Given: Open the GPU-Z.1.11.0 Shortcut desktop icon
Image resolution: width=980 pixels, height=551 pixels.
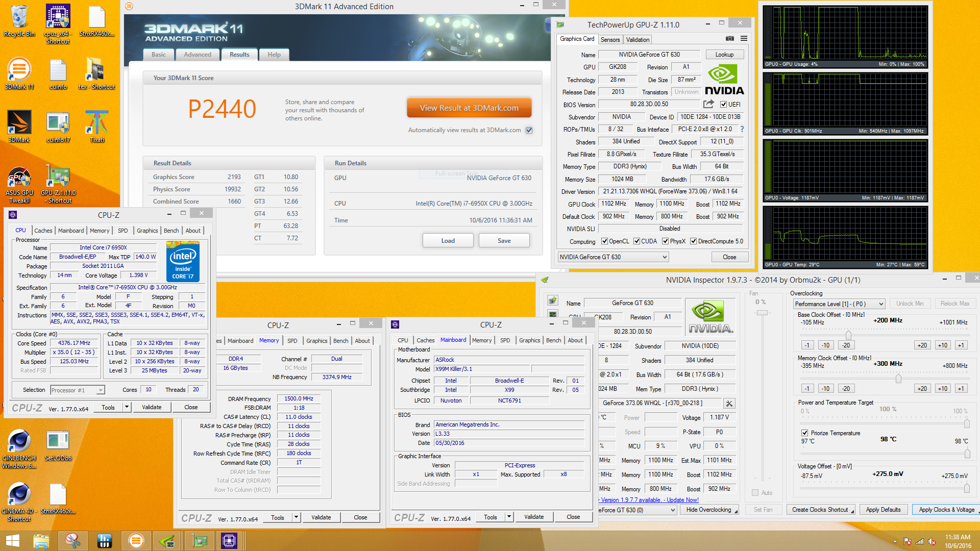Looking at the screenshot, I should tap(58, 185).
